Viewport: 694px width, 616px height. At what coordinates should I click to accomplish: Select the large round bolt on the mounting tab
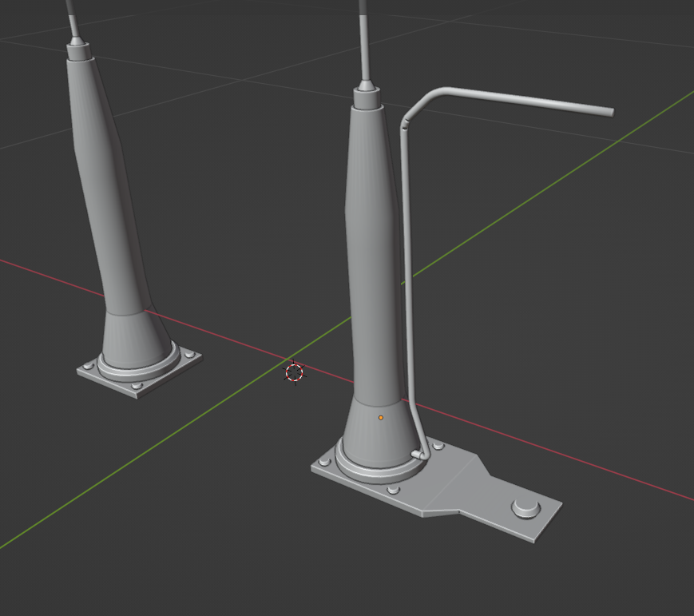(525, 506)
